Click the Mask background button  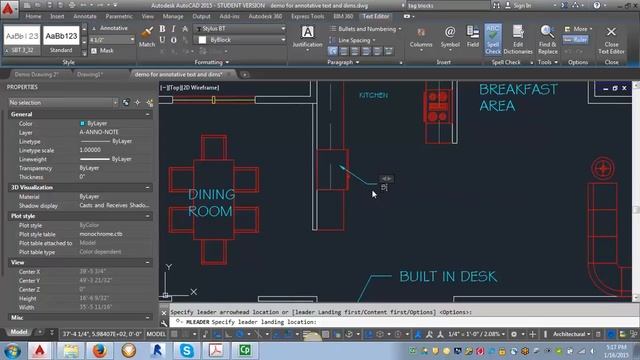pos(102,51)
